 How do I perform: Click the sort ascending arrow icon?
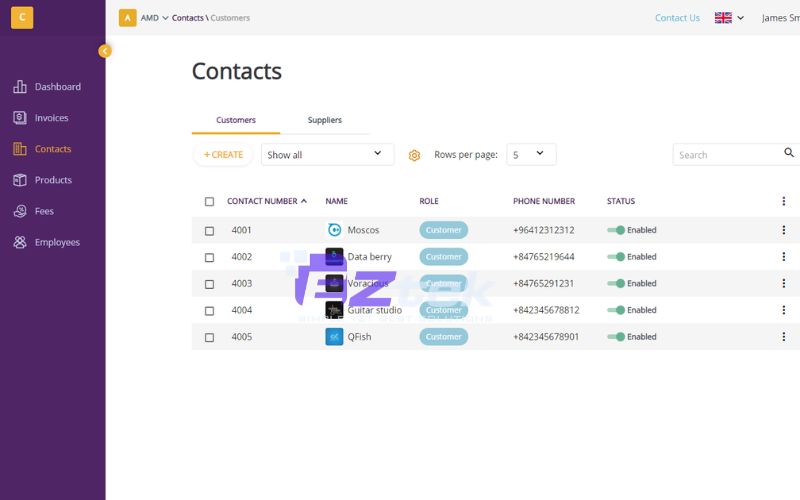[x=304, y=201]
